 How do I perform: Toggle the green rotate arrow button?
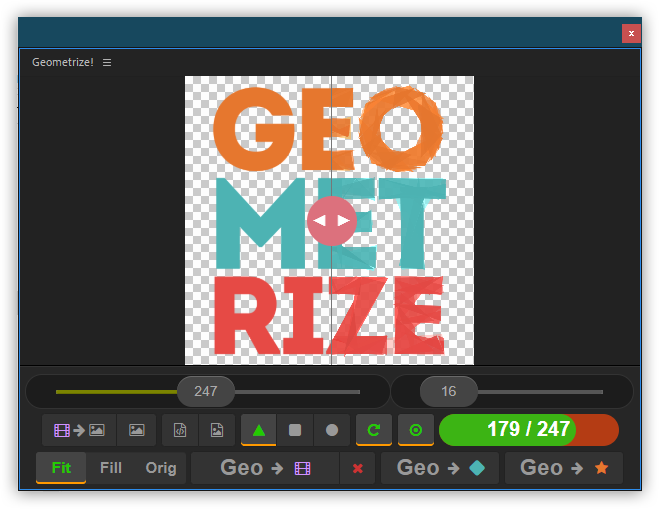(x=374, y=430)
